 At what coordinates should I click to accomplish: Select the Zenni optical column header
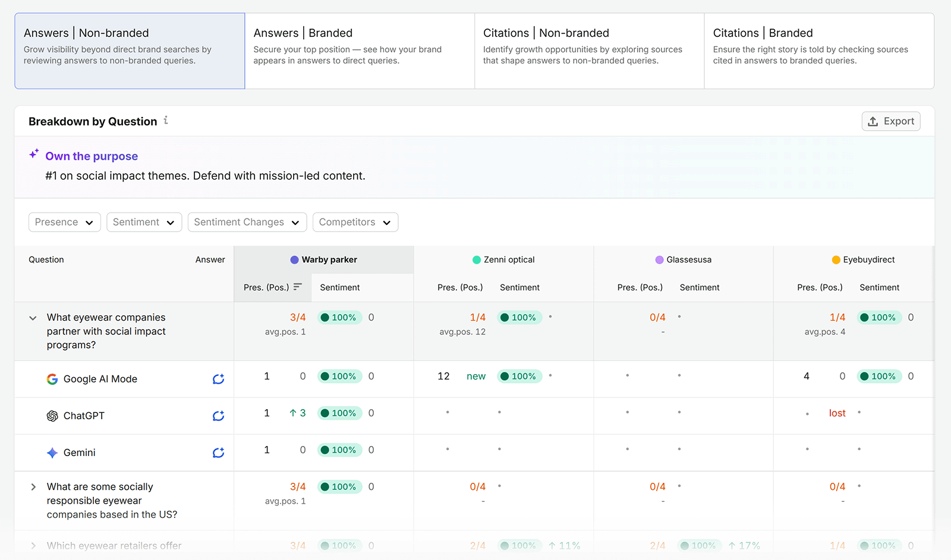pos(503,260)
